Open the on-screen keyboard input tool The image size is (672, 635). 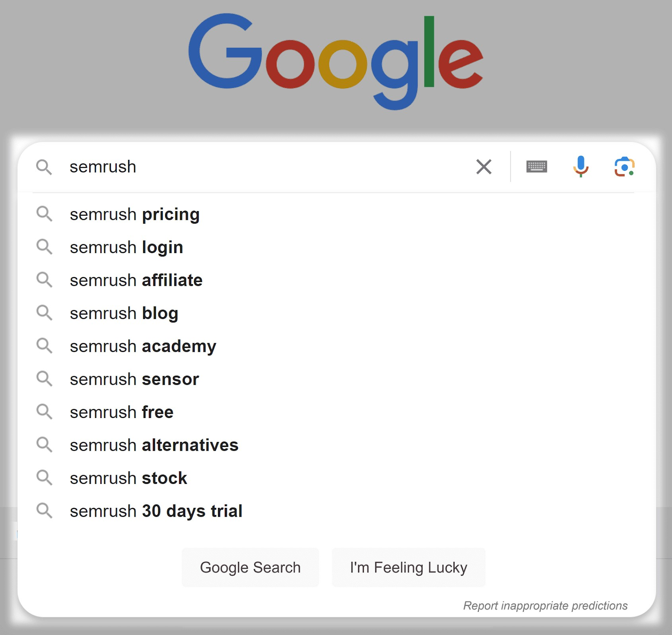(x=537, y=167)
